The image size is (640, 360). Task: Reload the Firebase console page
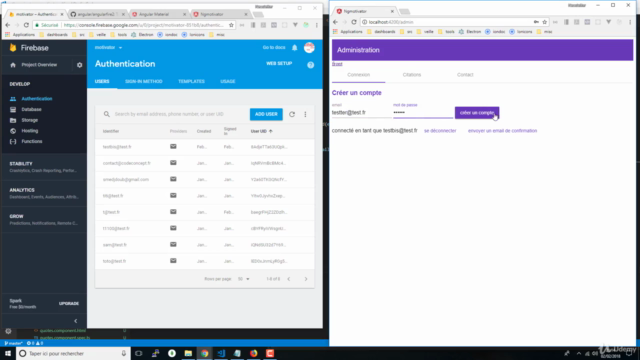[26, 25]
